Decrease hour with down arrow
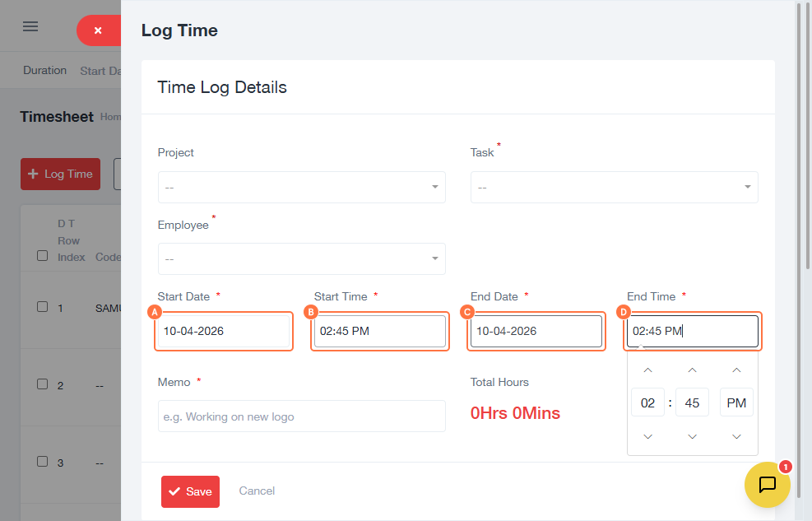The image size is (812, 521). [647, 436]
